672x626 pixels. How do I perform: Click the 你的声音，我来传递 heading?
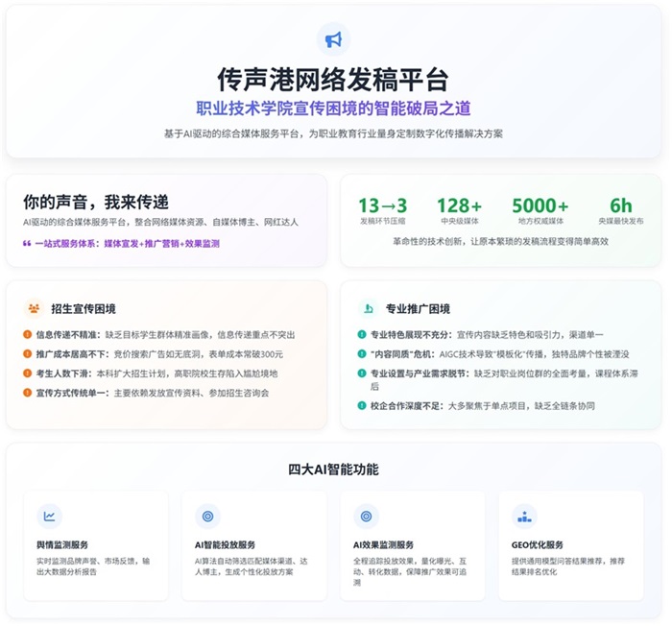click(x=96, y=202)
